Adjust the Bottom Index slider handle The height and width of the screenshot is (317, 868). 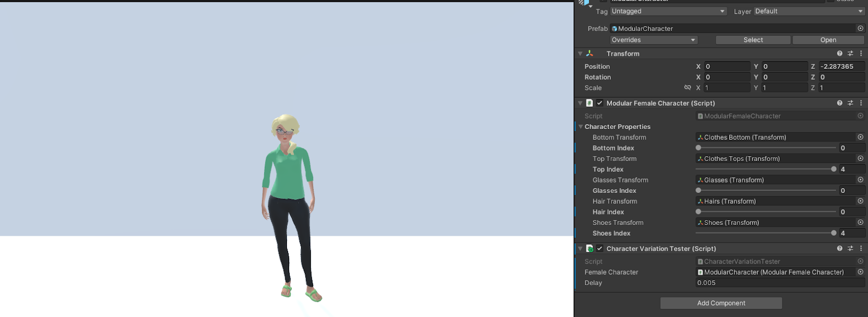click(x=698, y=147)
